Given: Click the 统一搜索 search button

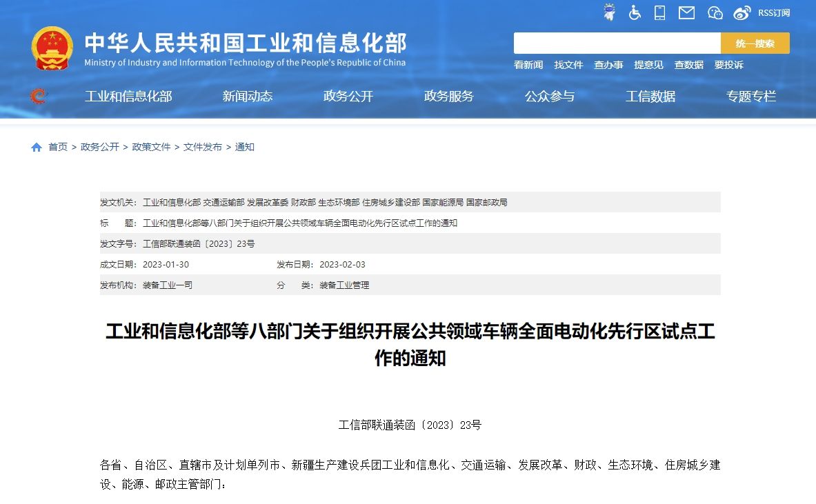Looking at the screenshot, I should click(755, 43).
